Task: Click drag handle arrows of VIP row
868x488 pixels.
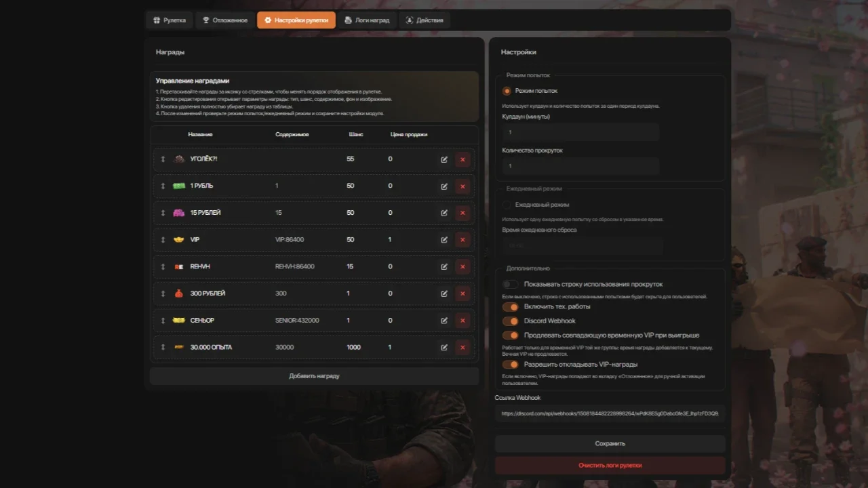Action: point(163,240)
